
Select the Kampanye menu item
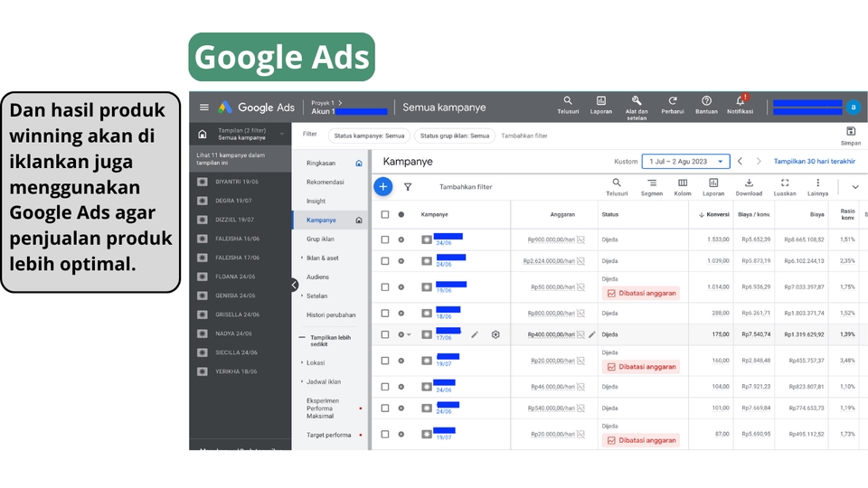330,221
